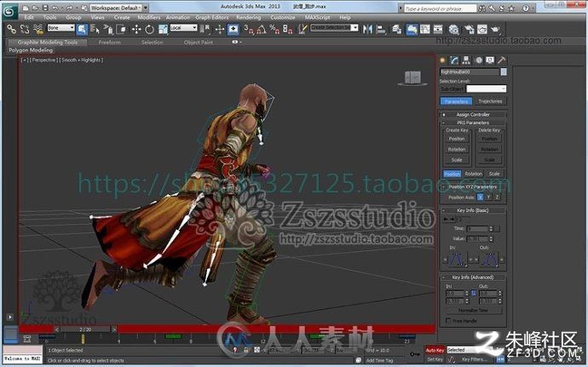Open the Display command panel tab
This screenshot has height=367, width=588.
[x=490, y=60]
